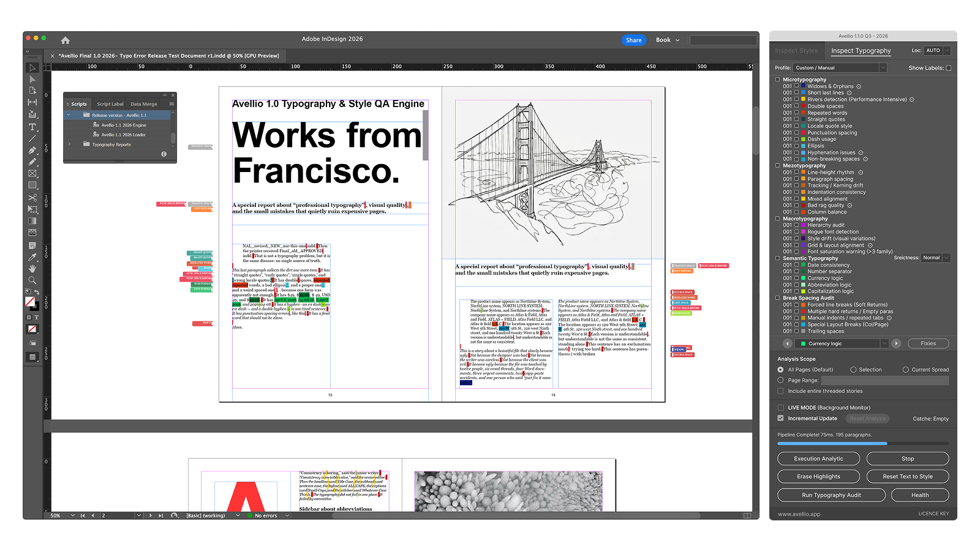The height and width of the screenshot is (551, 980).
Task: Select the Pen tool
Action: pyautogui.click(x=32, y=150)
